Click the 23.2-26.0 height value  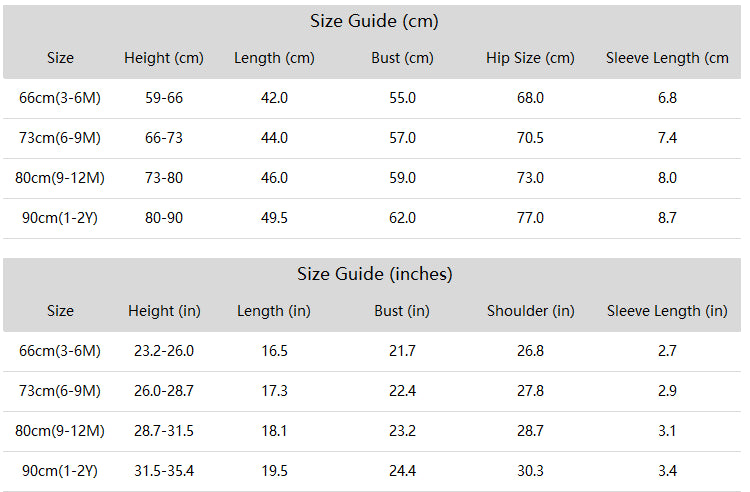coord(164,351)
